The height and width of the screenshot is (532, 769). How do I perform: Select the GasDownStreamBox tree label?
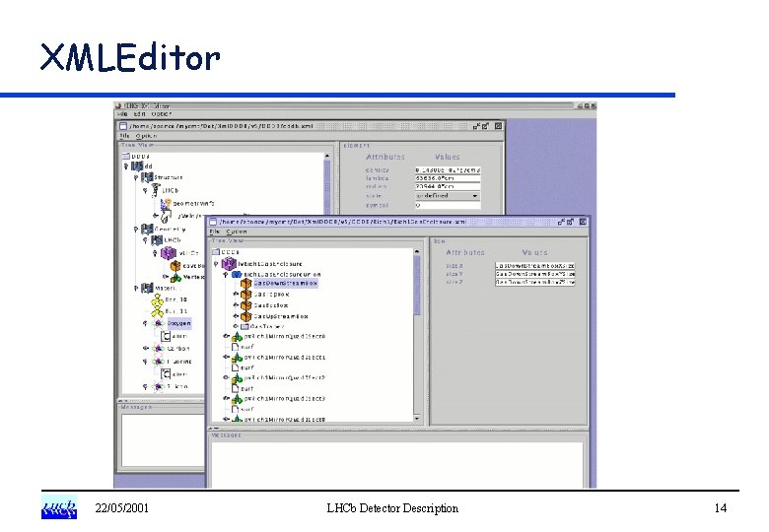click(286, 283)
